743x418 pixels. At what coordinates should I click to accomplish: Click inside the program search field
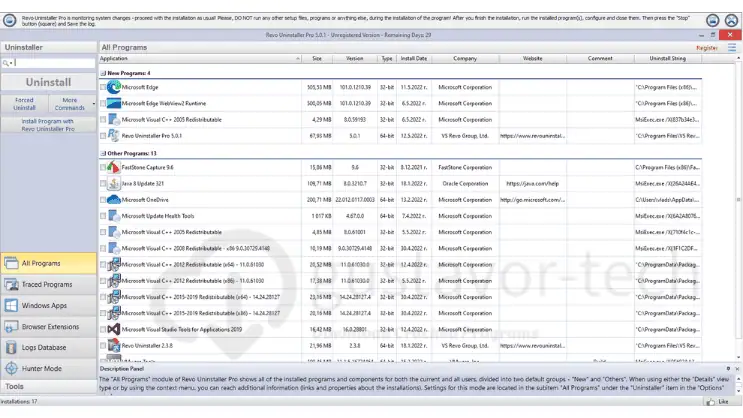tap(54, 63)
